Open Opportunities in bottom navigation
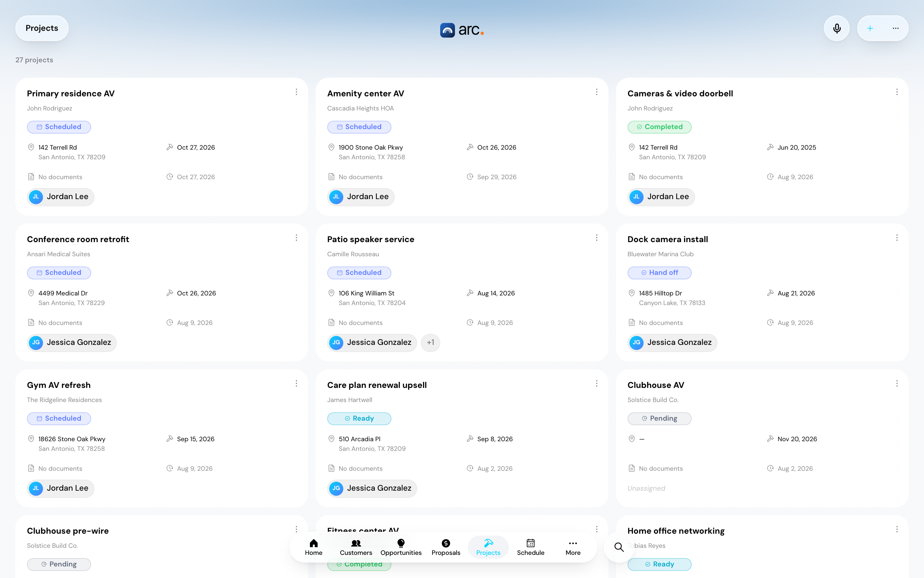Viewport: 924px width, 578px height. tap(401, 547)
